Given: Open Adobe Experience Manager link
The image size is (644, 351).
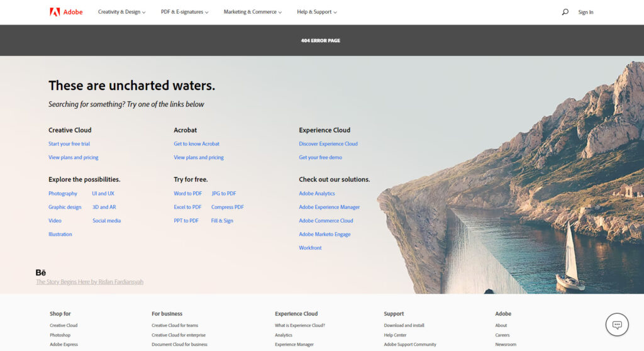Looking at the screenshot, I should 330,207.
